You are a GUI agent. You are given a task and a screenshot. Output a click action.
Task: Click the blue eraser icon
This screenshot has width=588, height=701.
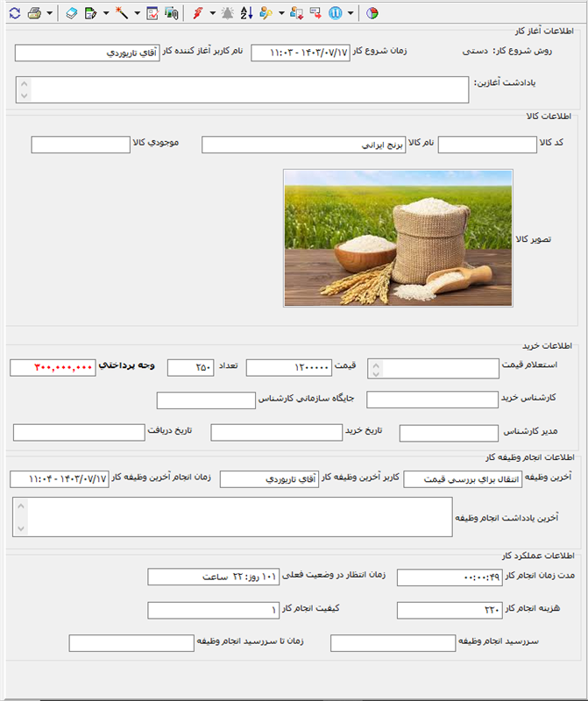click(x=72, y=13)
